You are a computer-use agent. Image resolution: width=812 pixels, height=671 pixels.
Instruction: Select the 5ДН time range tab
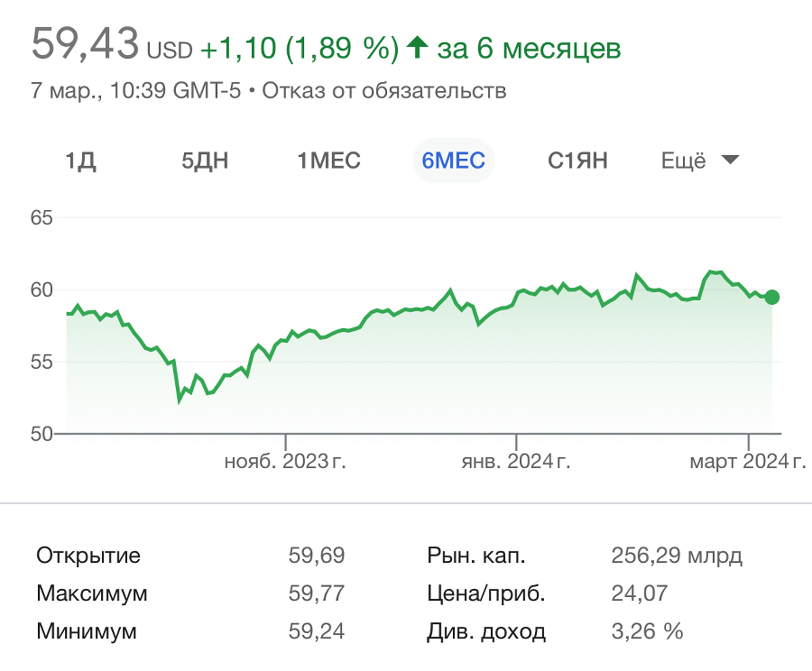tap(204, 161)
